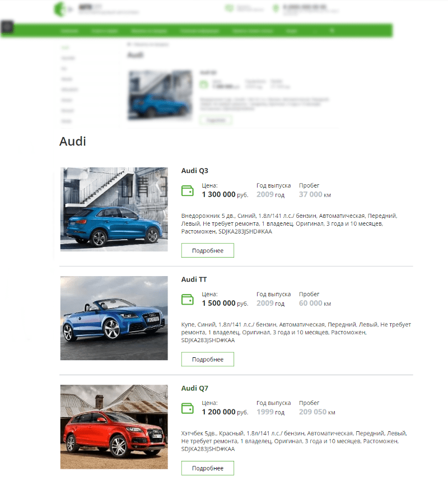View the red Audi Q7 photo
448x504 pixels.
114,427
